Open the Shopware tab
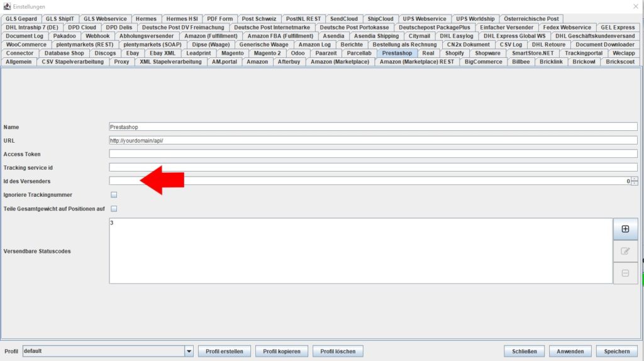Viewport: 644px width, 361px height. (x=487, y=53)
